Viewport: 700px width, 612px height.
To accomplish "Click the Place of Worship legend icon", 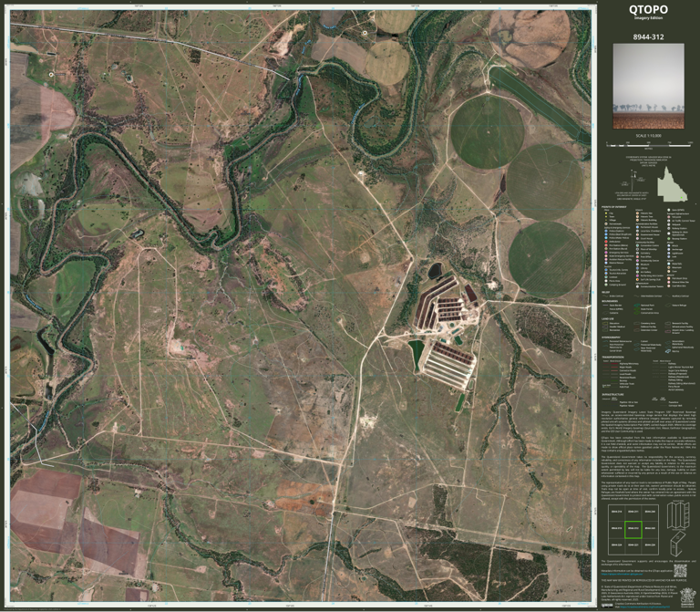I will coord(637,249).
